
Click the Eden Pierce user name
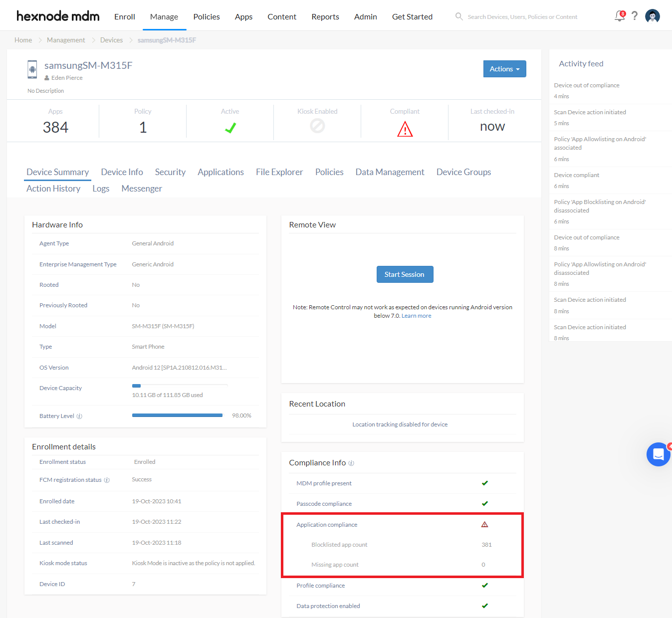(x=67, y=78)
